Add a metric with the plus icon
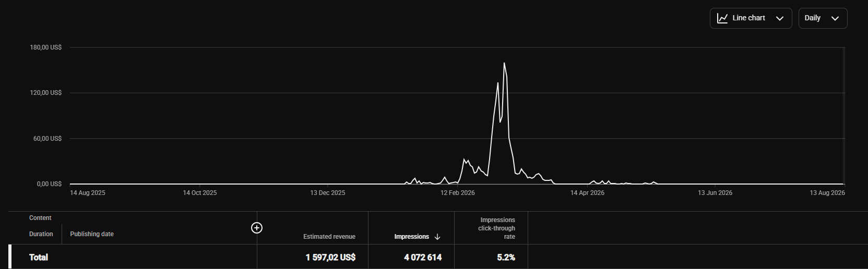868x269 pixels. click(257, 228)
